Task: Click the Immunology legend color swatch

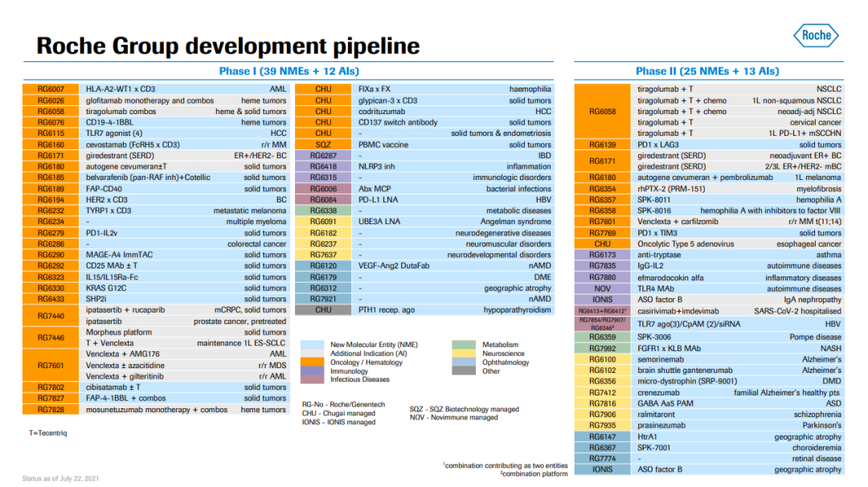Action: [x=312, y=371]
